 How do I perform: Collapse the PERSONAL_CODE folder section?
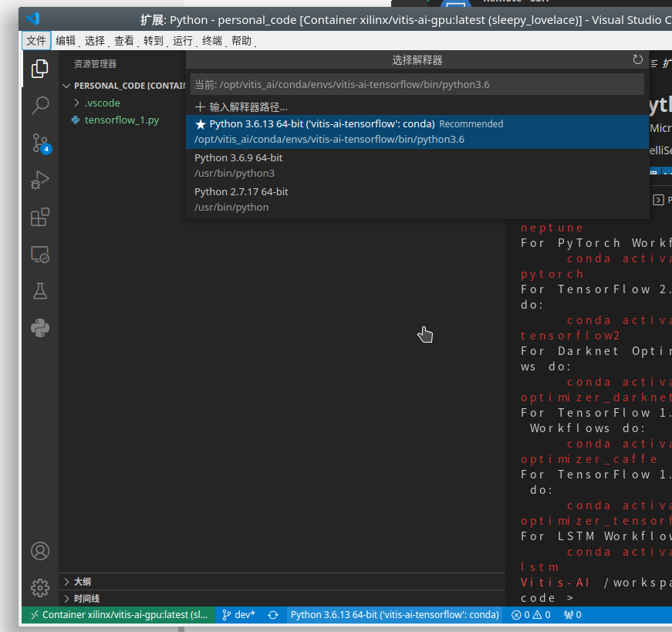pos(122,86)
